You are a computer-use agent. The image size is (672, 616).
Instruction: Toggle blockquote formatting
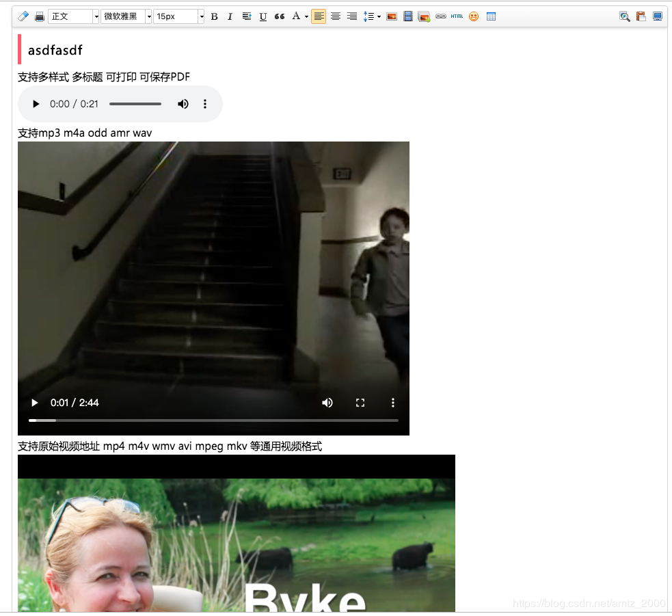click(280, 16)
